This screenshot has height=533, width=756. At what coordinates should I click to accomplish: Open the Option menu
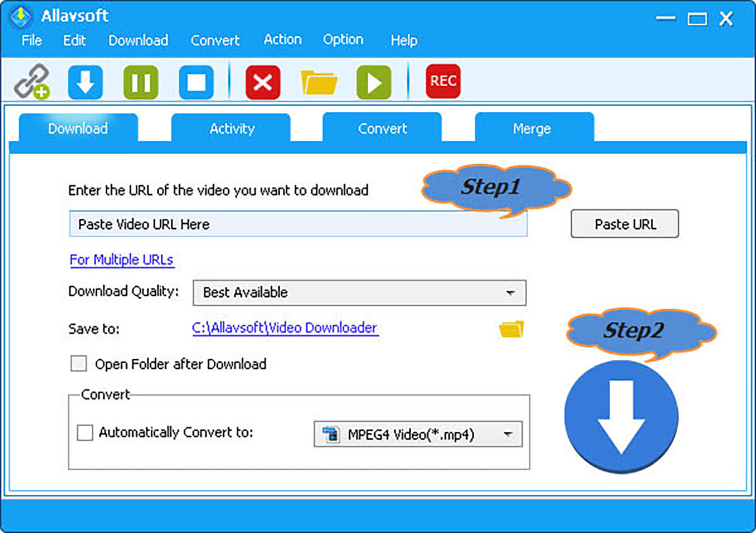343,40
